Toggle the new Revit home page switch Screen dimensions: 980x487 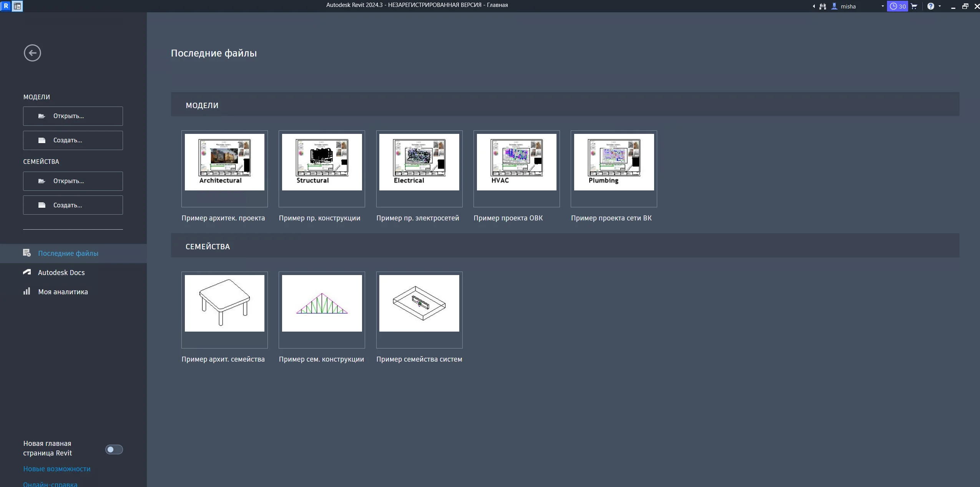click(114, 449)
